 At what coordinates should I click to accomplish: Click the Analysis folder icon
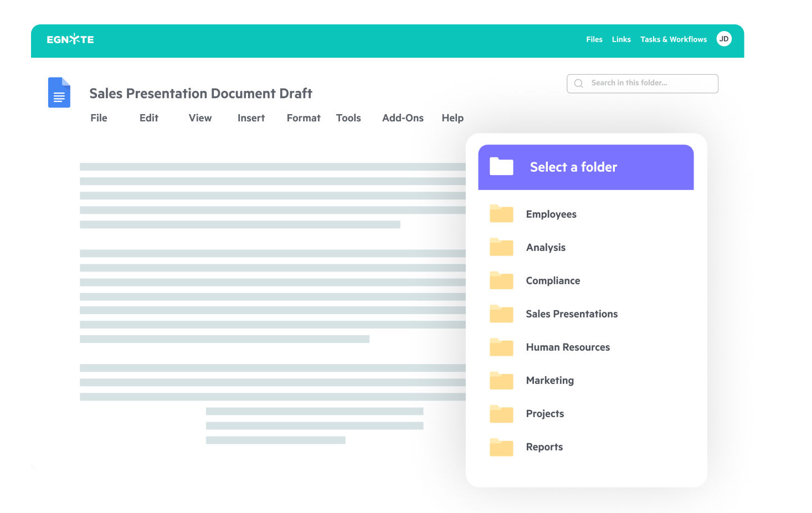[x=501, y=247]
